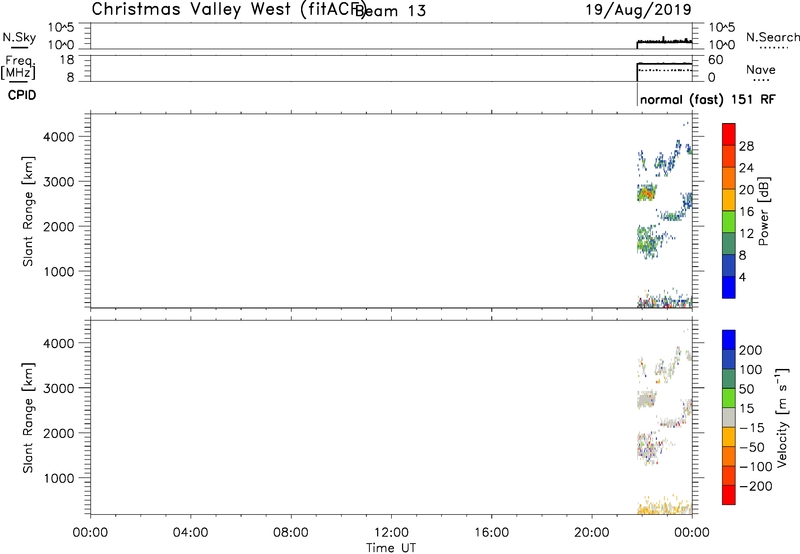800x554 pixels.
Task: Click the -100 tick on Velocity colorbar
Action: pos(755,467)
